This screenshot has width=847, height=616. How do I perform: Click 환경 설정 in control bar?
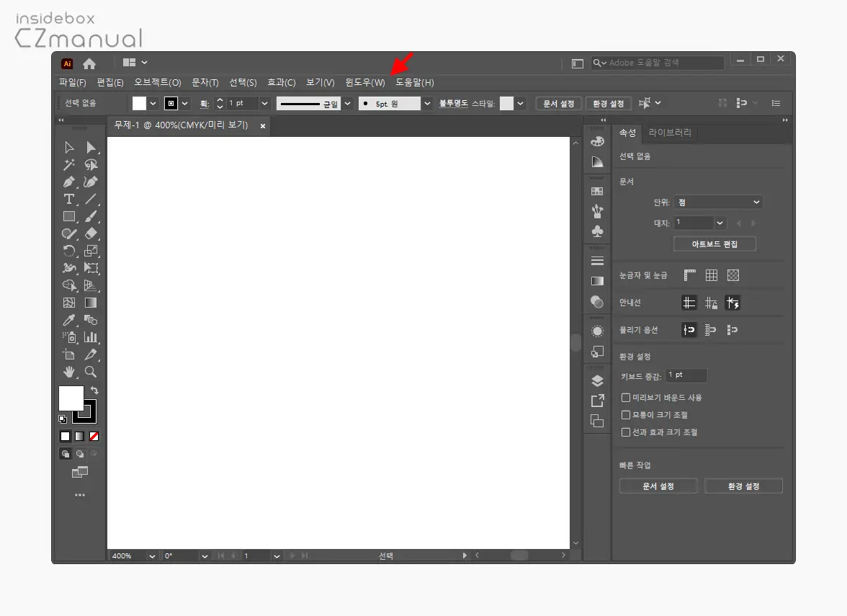coord(608,104)
